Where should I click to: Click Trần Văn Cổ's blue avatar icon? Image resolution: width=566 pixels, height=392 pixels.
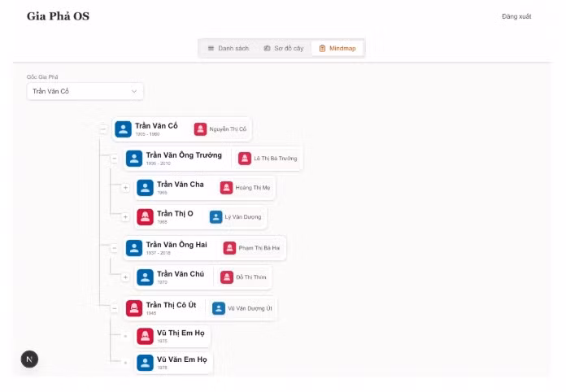[x=123, y=129]
